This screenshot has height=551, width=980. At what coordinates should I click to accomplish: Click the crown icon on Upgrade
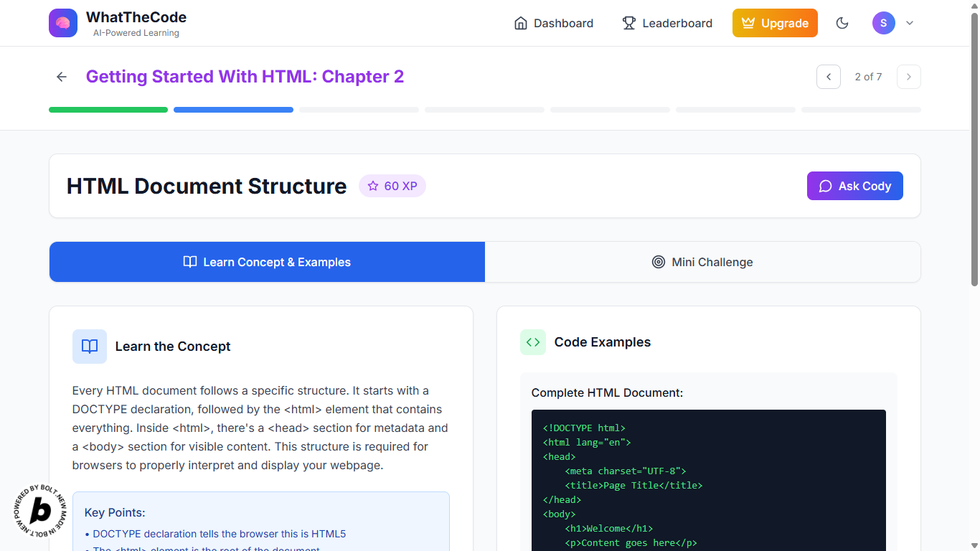(748, 23)
